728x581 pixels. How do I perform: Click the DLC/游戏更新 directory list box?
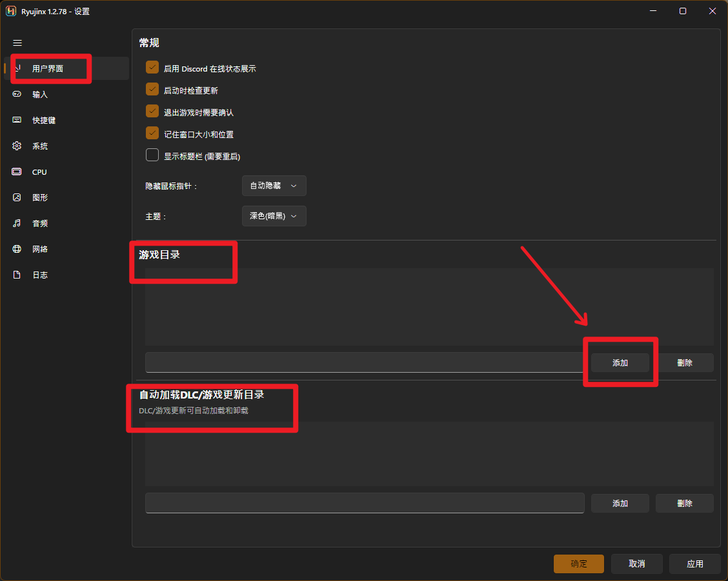coord(429,454)
